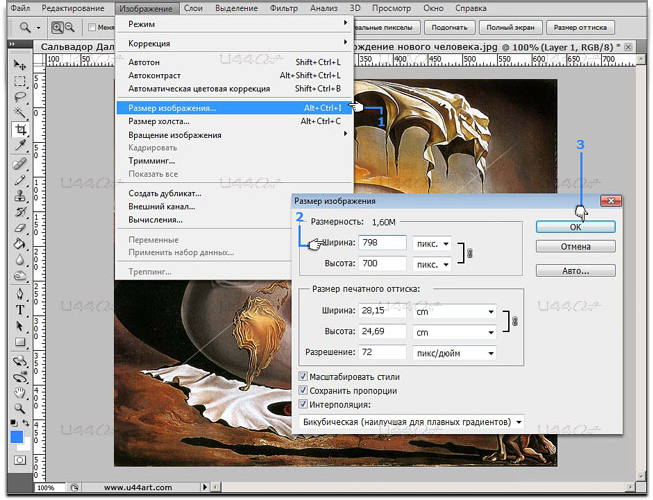Image resolution: width=653 pixels, height=500 pixels.
Task: Toggle print size constrain chain link
Action: 515,321
